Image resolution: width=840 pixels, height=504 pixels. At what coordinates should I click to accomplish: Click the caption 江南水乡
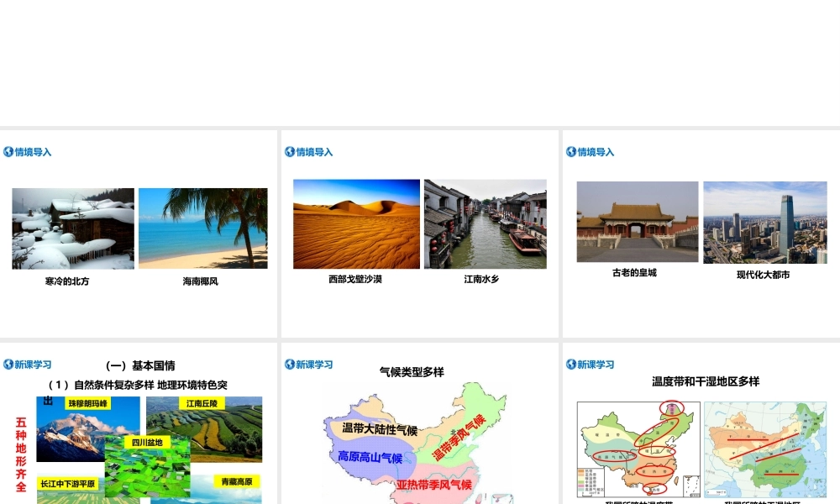pos(481,279)
